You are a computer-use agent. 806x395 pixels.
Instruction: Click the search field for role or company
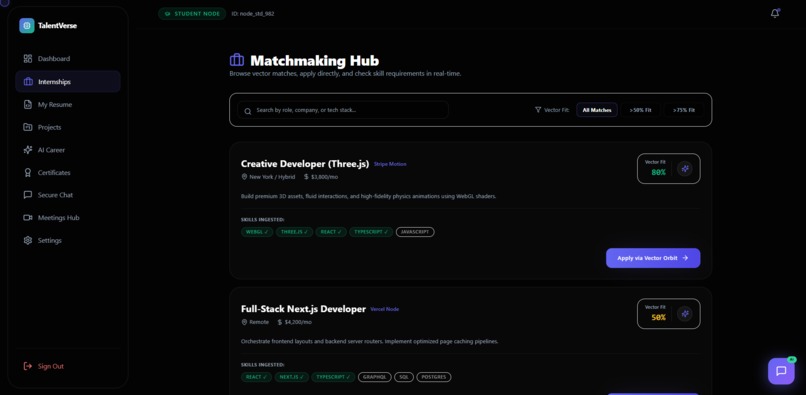343,110
